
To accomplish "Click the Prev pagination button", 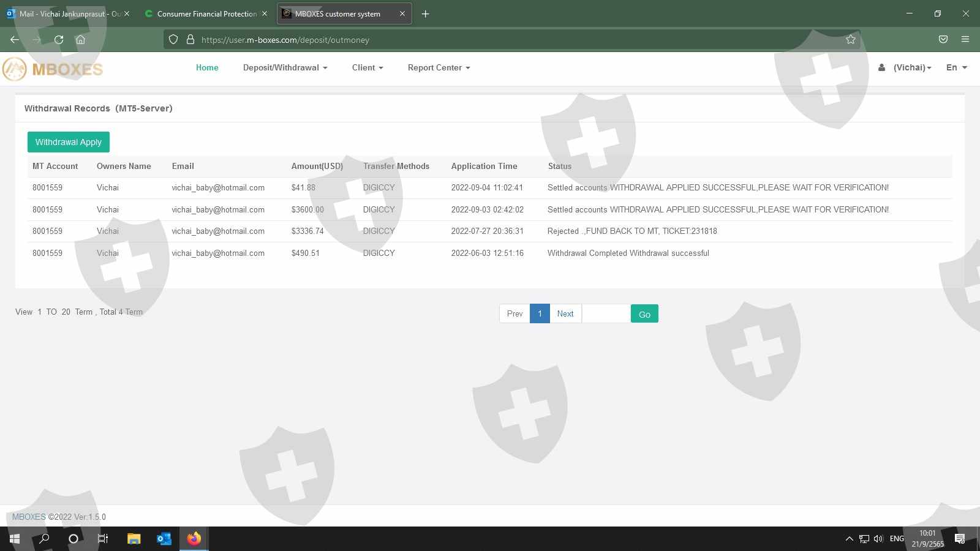I will pyautogui.click(x=514, y=313).
